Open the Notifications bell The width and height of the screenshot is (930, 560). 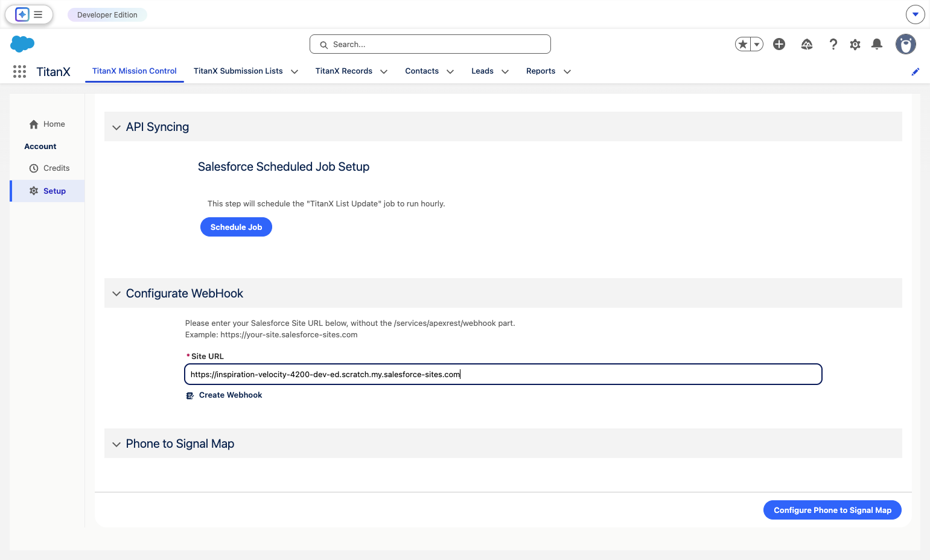877,44
